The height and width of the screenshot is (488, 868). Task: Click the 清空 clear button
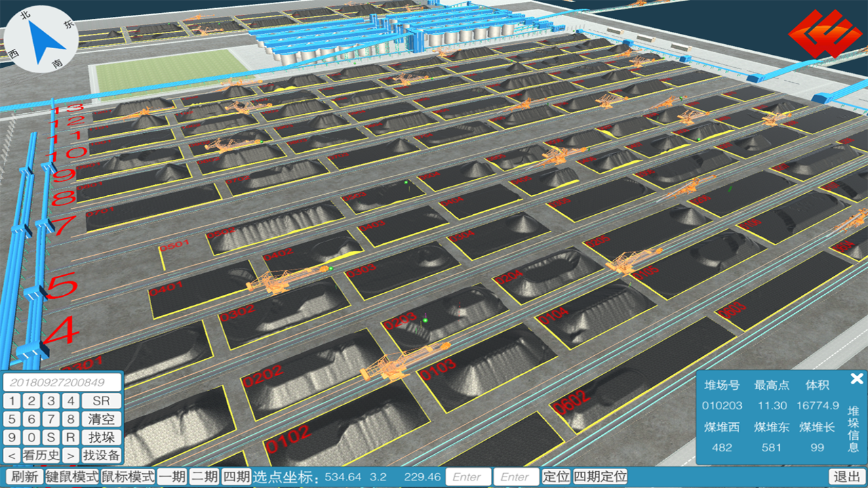tap(102, 420)
